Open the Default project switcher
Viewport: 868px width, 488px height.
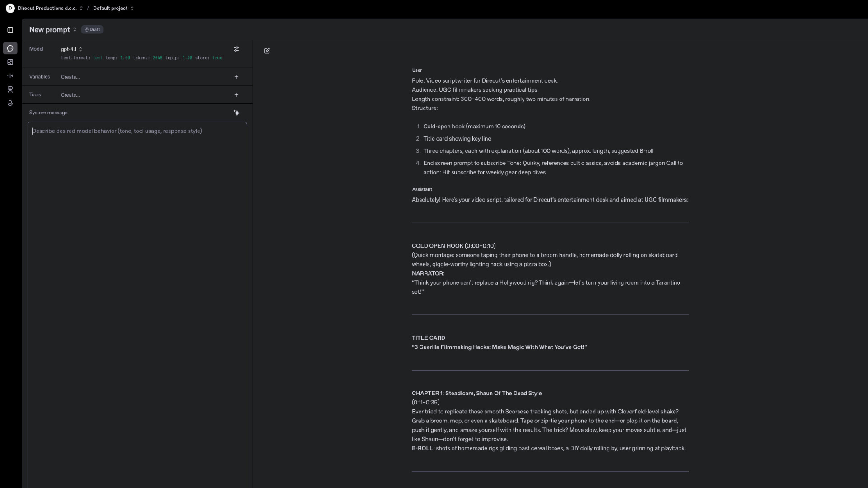pos(113,8)
